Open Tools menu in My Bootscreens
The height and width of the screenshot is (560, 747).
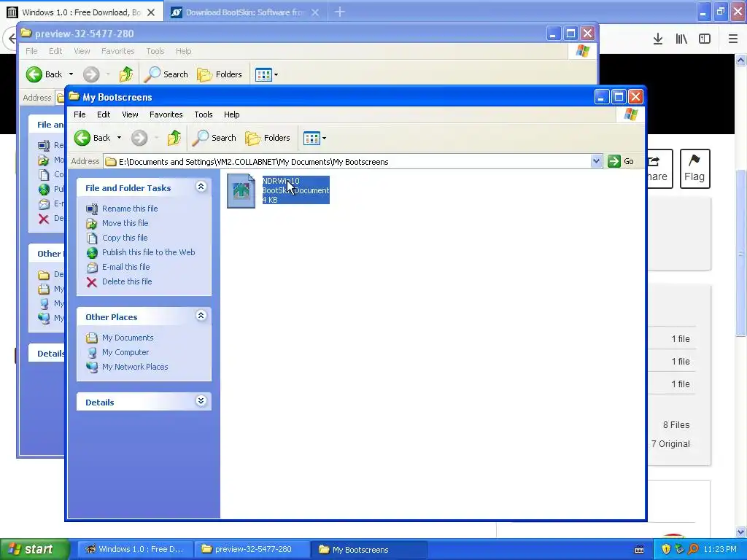[x=203, y=114]
